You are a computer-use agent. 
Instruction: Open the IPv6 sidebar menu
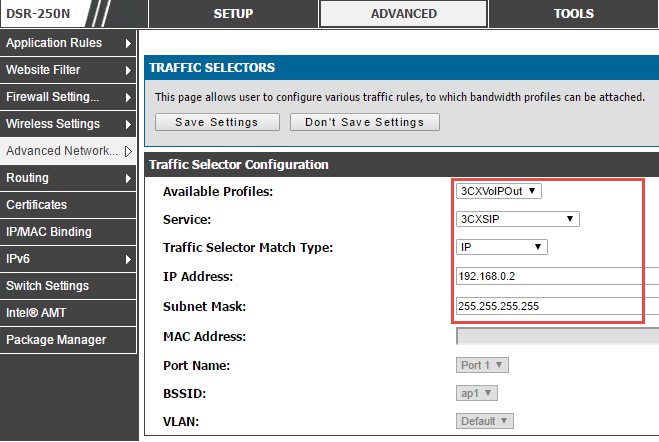click(22, 259)
